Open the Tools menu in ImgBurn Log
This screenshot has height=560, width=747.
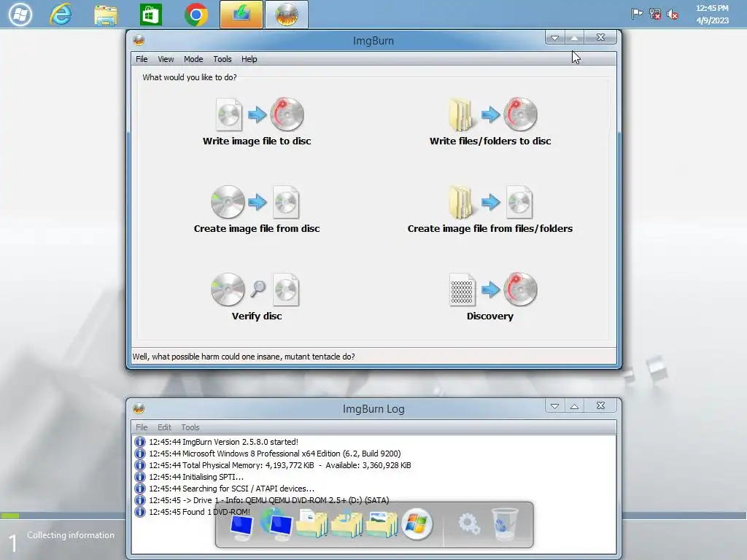click(190, 427)
